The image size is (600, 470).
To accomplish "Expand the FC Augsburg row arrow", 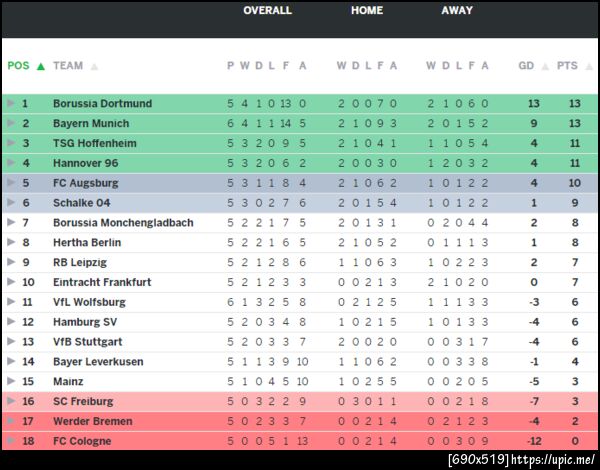I will click(x=10, y=183).
